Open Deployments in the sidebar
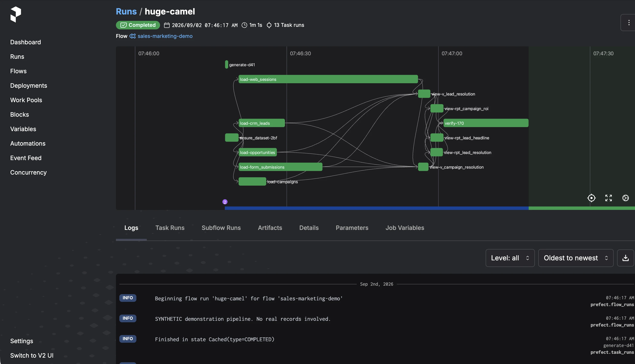The image size is (635, 364). tap(29, 86)
